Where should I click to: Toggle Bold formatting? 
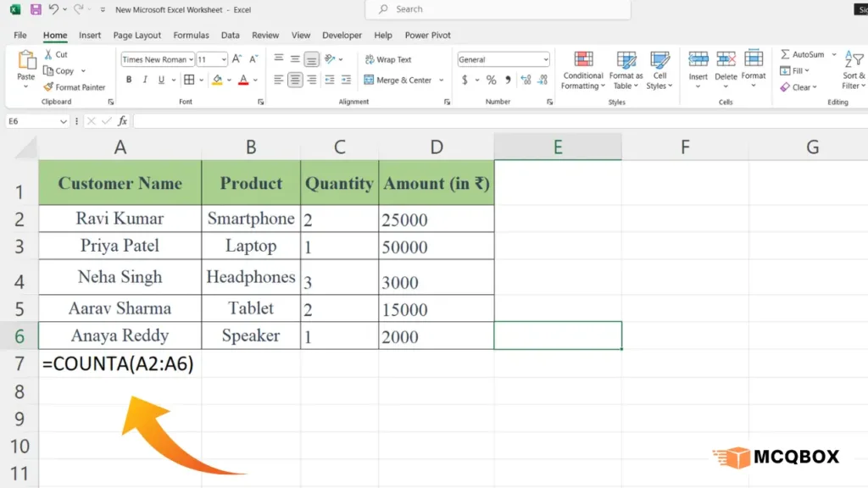point(129,80)
